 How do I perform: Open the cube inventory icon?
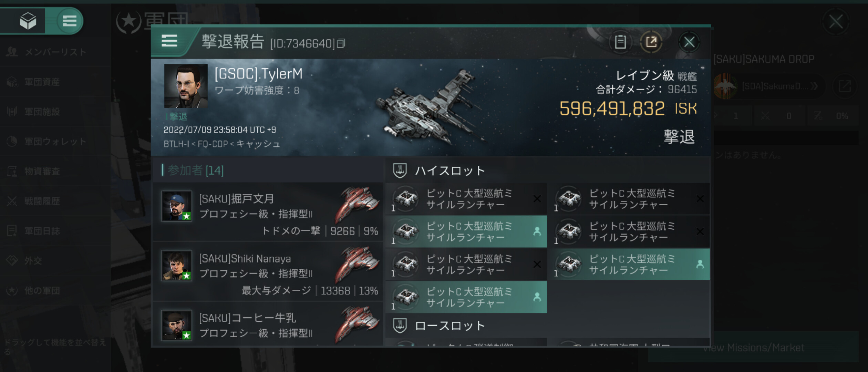coord(28,21)
